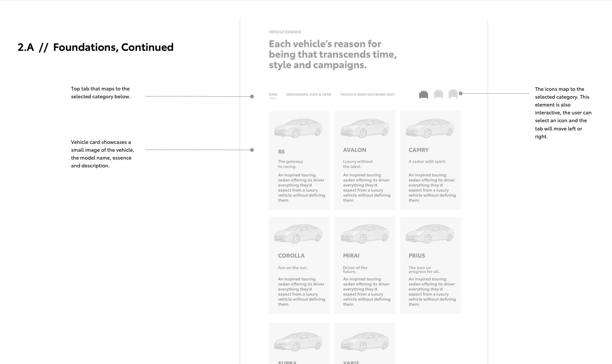Click the Vehicle Essence section label

[x=285, y=32]
